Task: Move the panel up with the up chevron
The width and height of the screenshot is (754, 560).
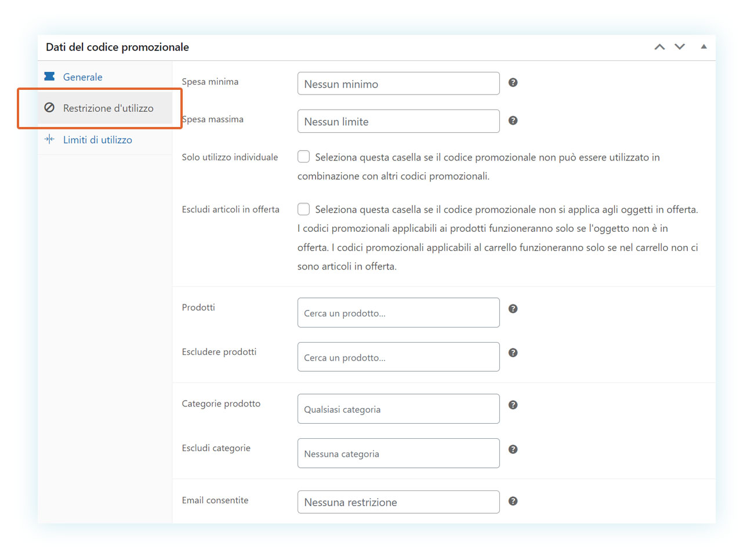Action: [659, 47]
